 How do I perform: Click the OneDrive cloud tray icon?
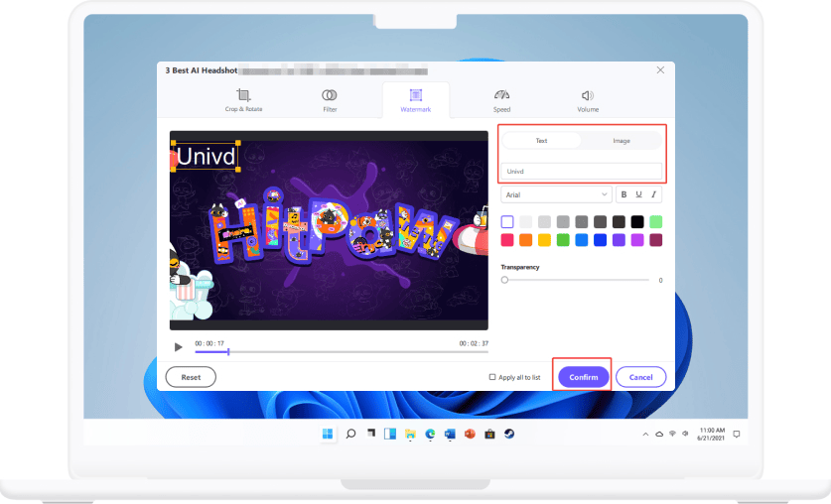[x=659, y=435]
